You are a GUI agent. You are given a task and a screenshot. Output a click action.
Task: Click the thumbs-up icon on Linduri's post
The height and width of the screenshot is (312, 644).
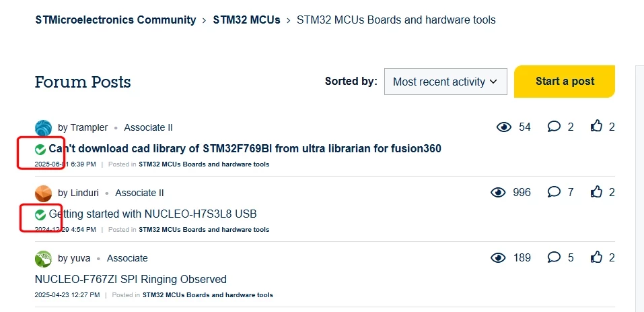click(596, 191)
